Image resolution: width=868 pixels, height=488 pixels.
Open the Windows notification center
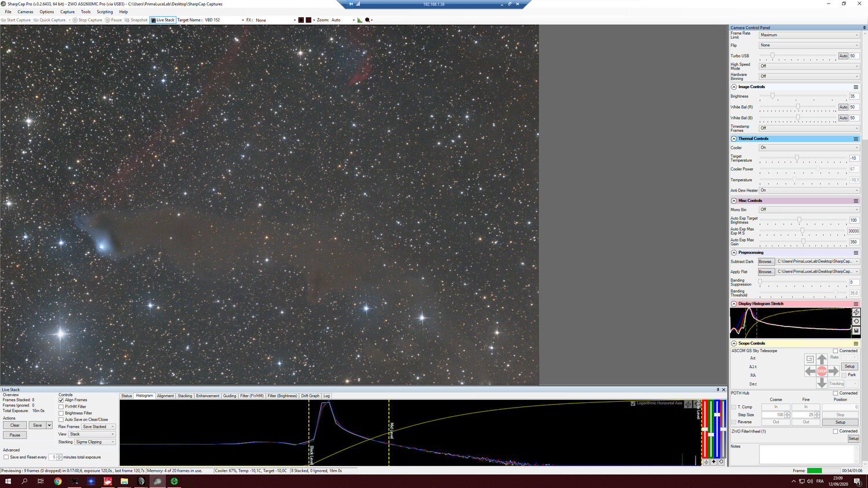(858, 481)
